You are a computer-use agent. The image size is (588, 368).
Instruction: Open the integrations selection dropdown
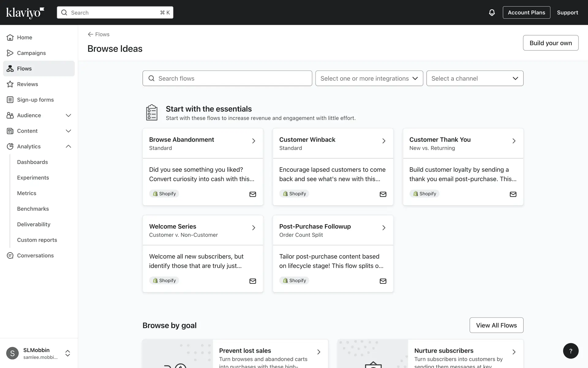tap(369, 79)
